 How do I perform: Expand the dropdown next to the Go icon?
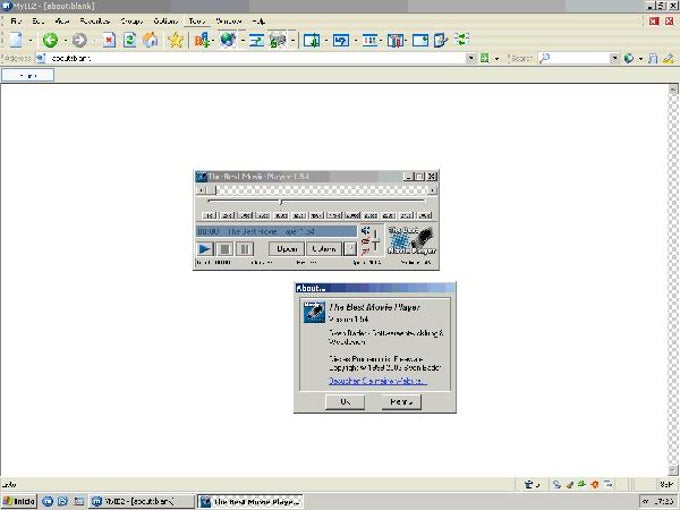tap(497, 59)
